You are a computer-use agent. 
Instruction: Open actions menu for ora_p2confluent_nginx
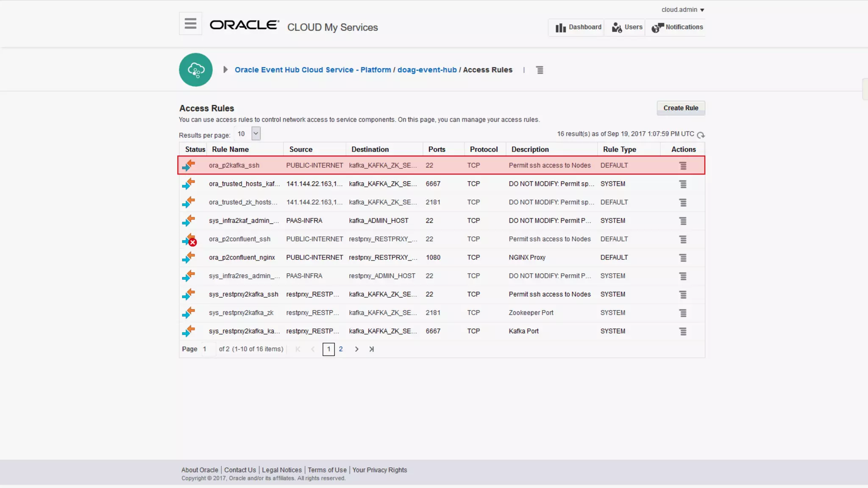(683, 258)
